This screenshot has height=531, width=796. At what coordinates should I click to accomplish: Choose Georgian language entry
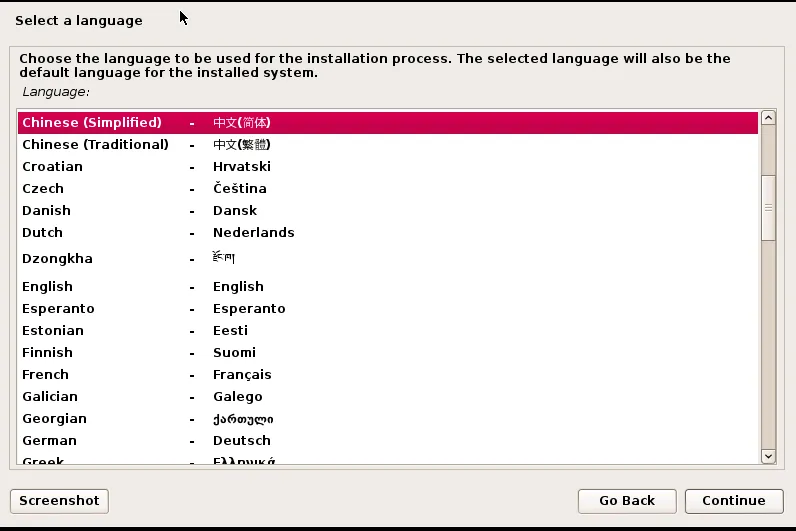[55, 419]
